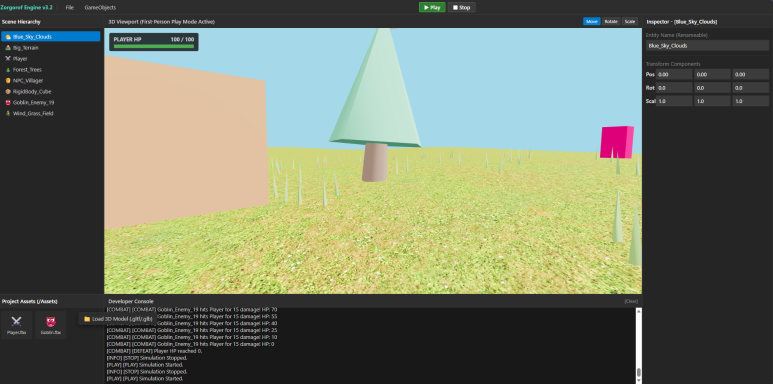The width and height of the screenshot is (773, 384).
Task: Click the "Scene Hierarchy" panel header
Action: (21, 22)
